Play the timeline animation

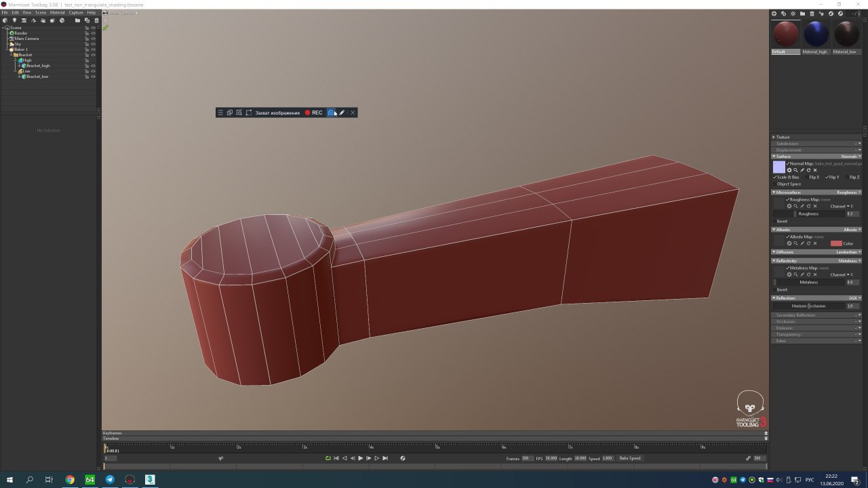360,458
